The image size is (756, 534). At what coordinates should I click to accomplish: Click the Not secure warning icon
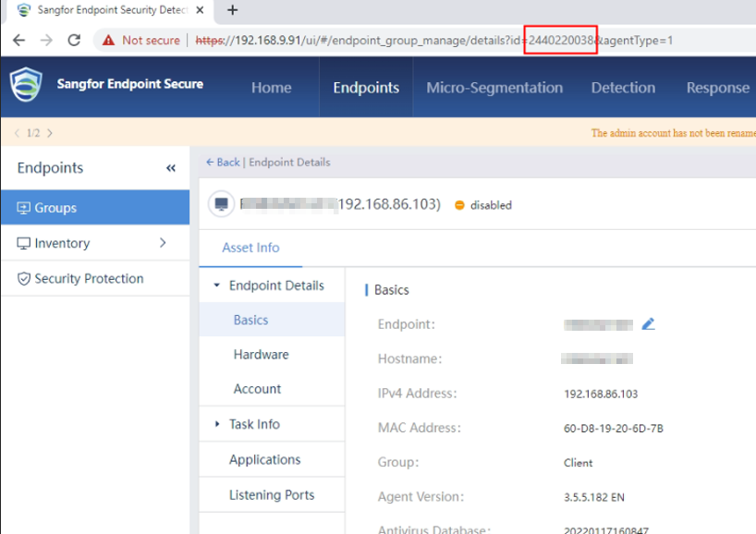109,41
